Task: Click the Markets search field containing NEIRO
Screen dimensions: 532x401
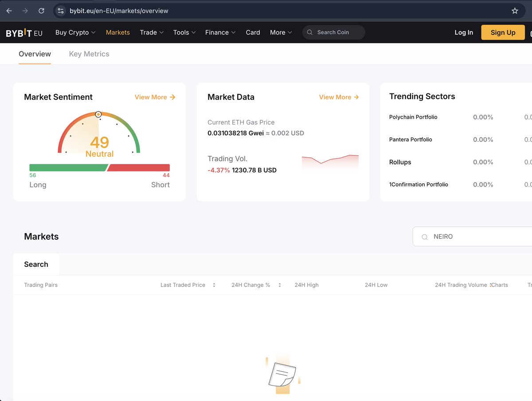Action: coord(472,237)
